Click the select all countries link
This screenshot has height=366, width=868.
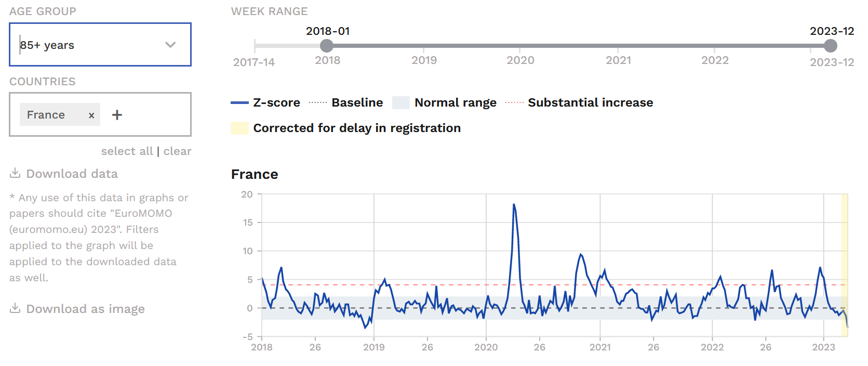[127, 151]
